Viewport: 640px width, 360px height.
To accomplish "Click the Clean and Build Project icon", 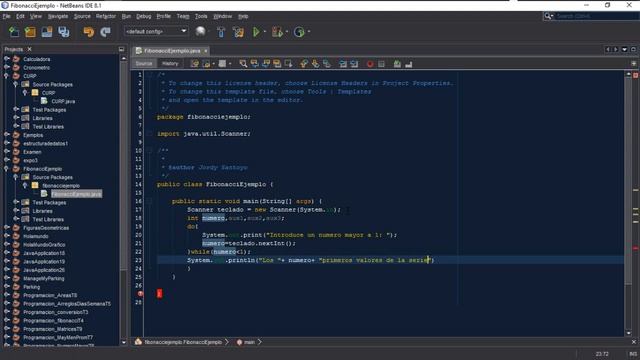I will click(238, 32).
